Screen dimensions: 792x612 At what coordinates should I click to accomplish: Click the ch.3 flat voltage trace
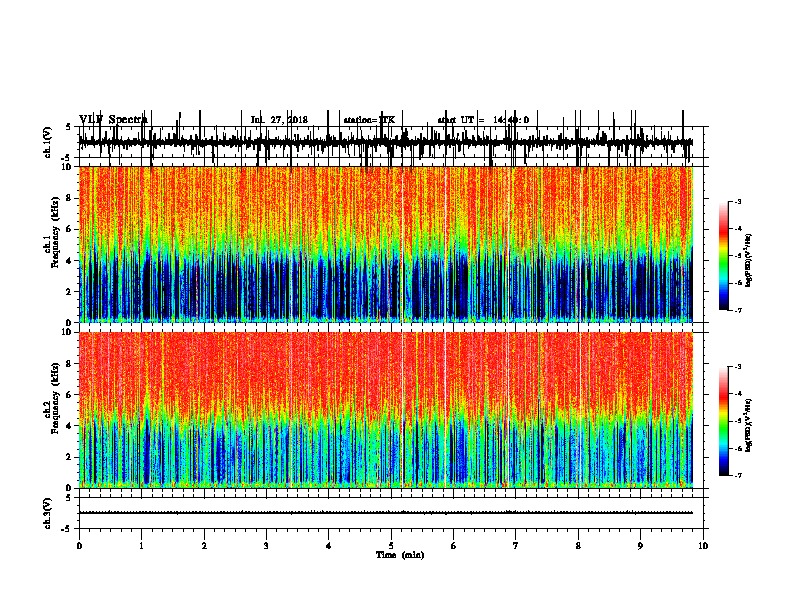385,513
